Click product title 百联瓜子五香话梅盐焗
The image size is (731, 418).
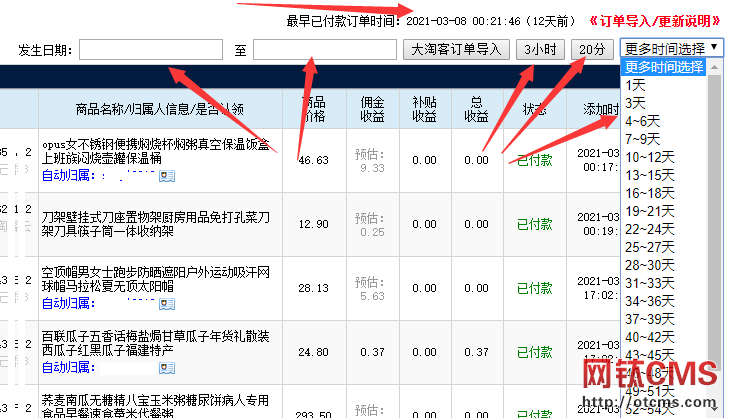pyautogui.click(x=156, y=343)
